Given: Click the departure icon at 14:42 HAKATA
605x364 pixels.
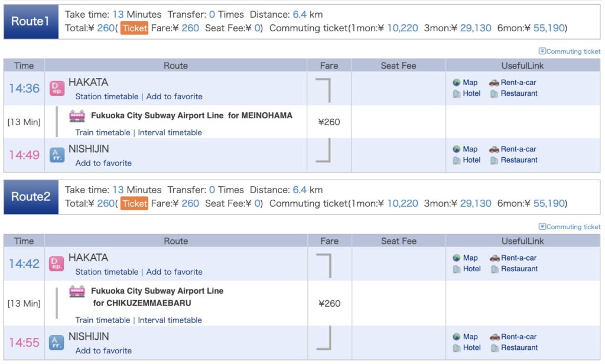Looking at the screenshot, I should click(57, 264).
